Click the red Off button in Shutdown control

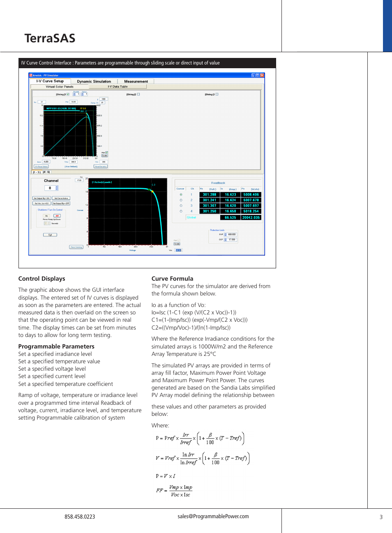point(57,216)
